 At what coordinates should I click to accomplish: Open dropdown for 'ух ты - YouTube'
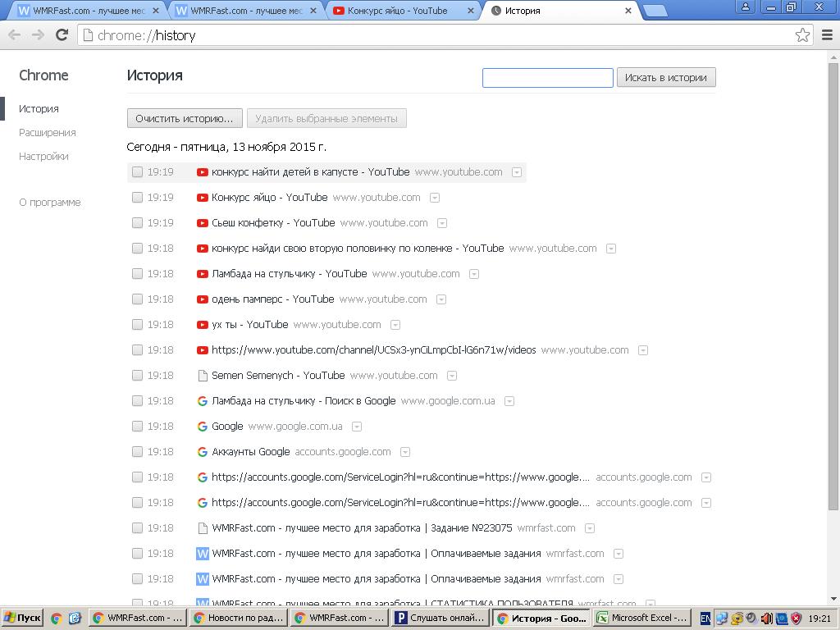(395, 325)
